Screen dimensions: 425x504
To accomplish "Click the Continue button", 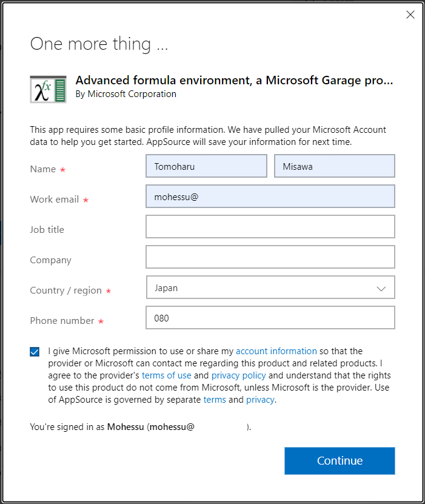I will point(340,460).
